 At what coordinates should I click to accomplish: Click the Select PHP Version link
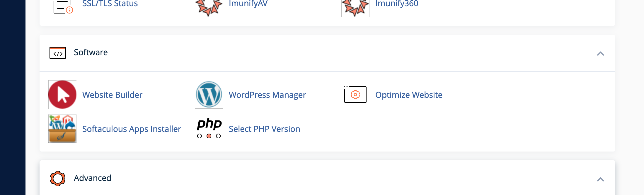pyautogui.click(x=264, y=129)
